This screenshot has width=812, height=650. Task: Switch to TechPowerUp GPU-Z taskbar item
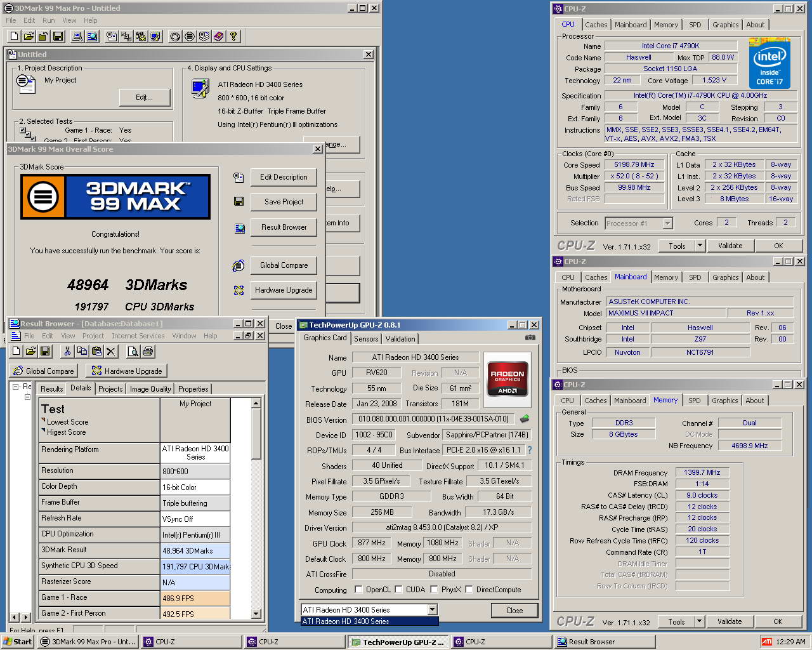[x=399, y=642]
